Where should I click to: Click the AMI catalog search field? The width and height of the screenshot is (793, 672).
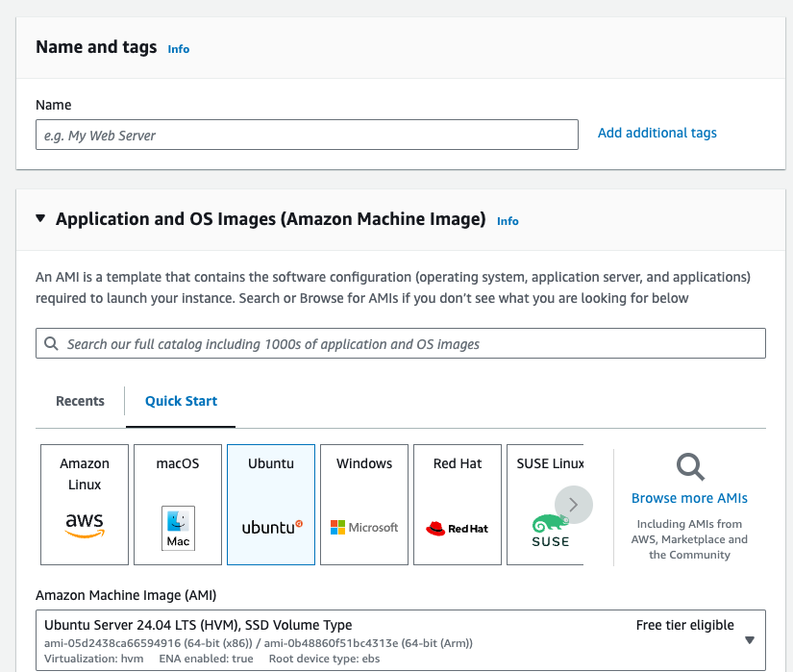tap(401, 343)
